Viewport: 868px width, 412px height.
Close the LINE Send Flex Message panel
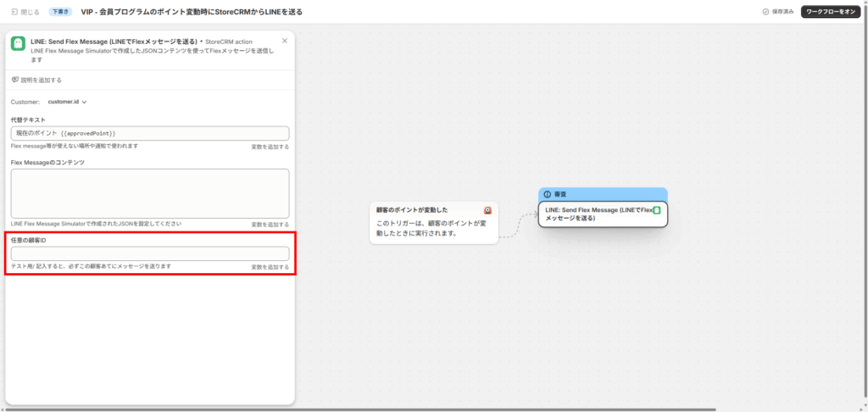click(284, 41)
